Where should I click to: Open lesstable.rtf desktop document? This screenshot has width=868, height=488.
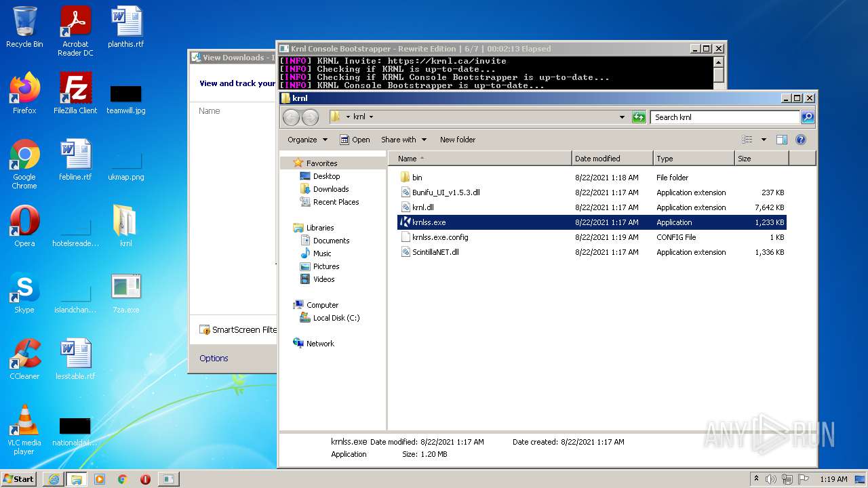[75, 359]
